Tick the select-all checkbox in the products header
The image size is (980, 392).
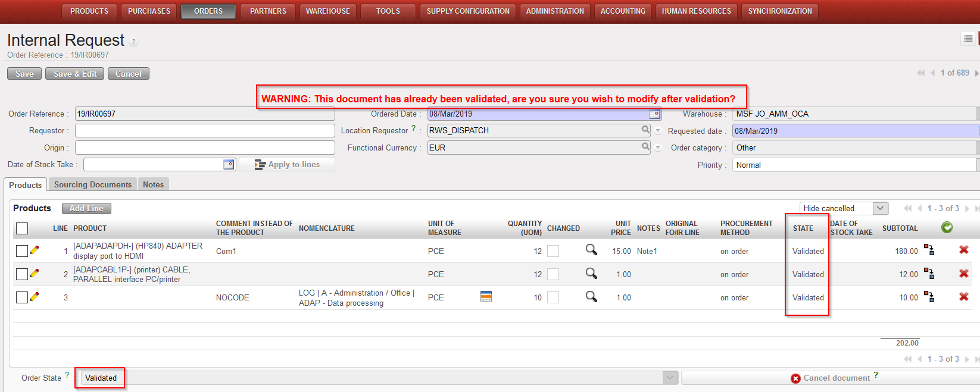[22, 228]
